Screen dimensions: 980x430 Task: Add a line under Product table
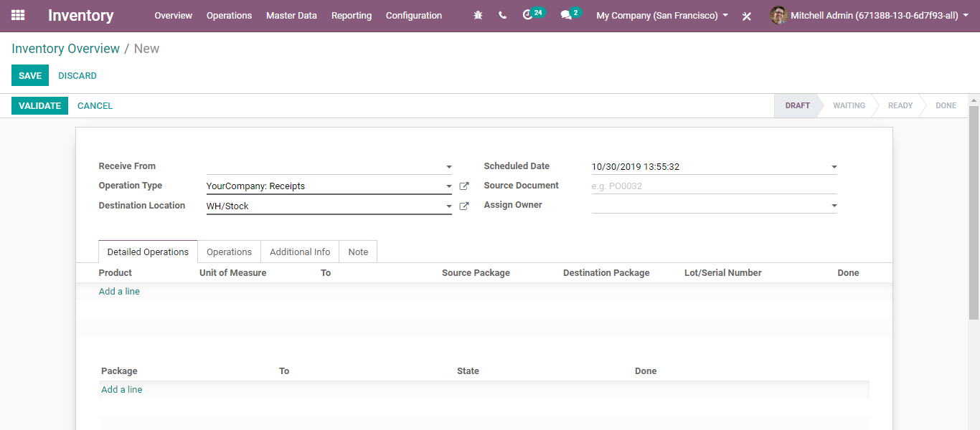pyautogui.click(x=119, y=292)
